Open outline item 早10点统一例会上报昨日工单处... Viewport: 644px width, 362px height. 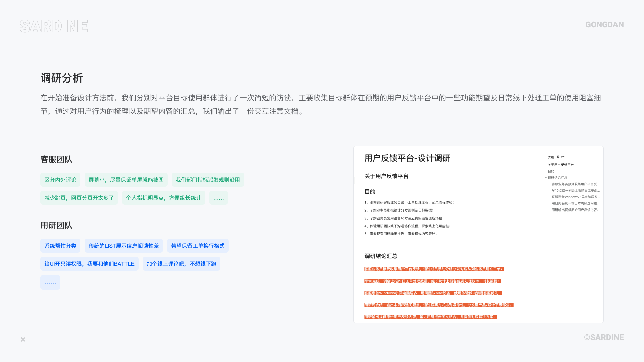(576, 190)
